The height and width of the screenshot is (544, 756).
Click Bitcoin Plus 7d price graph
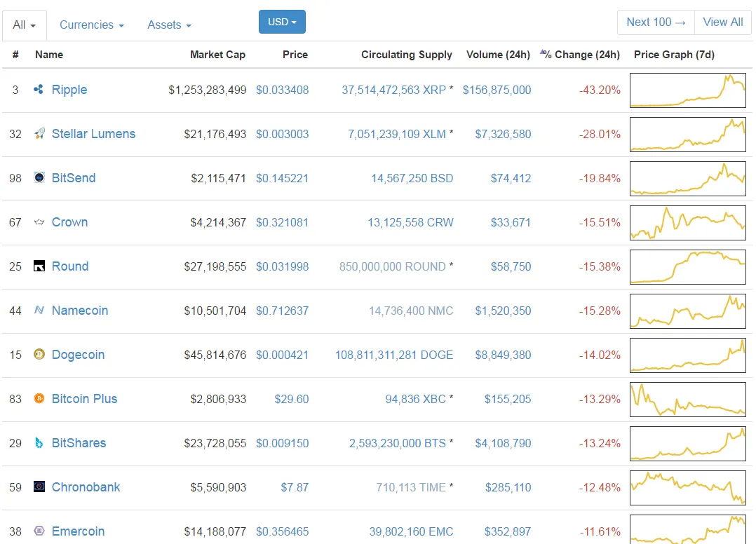tap(687, 400)
